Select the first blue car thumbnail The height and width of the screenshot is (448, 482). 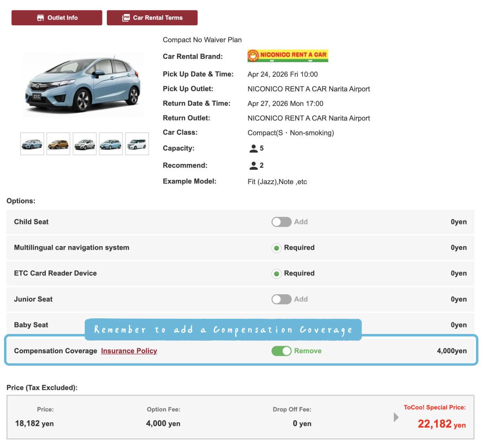tap(32, 144)
